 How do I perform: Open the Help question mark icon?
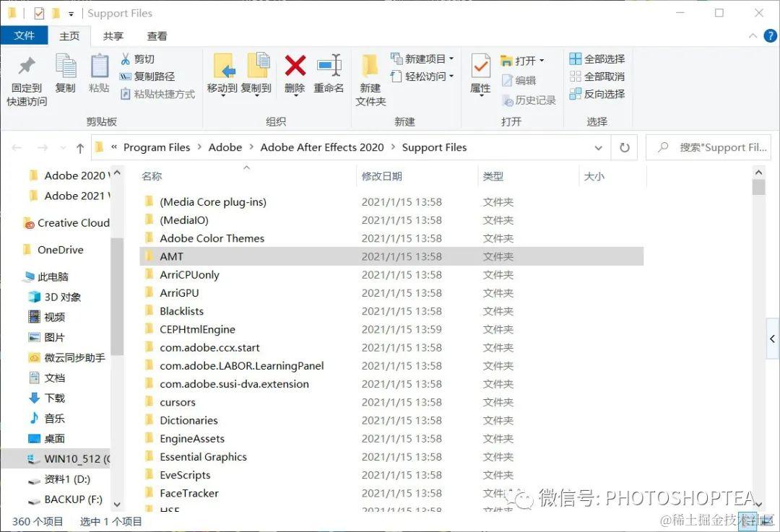pos(770,36)
